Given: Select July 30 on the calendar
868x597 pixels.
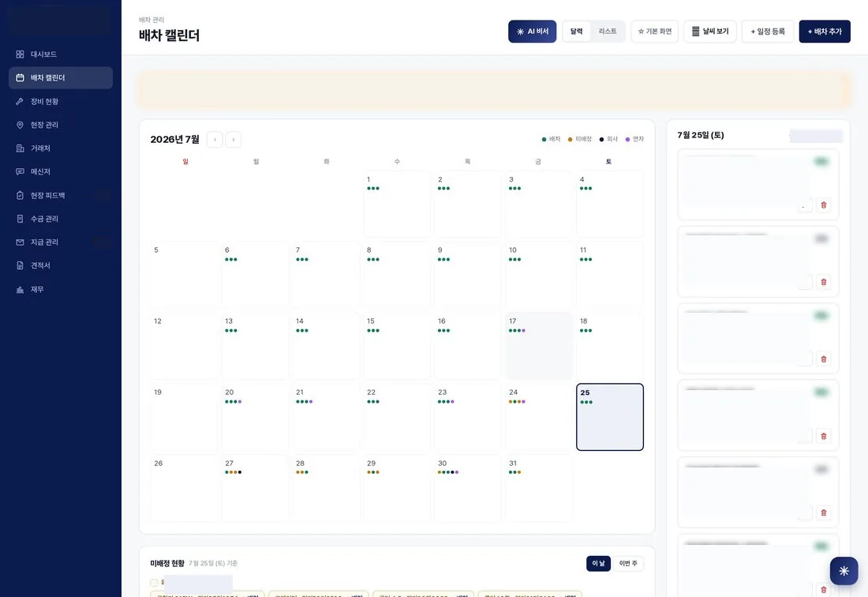Looking at the screenshot, I should (468, 488).
